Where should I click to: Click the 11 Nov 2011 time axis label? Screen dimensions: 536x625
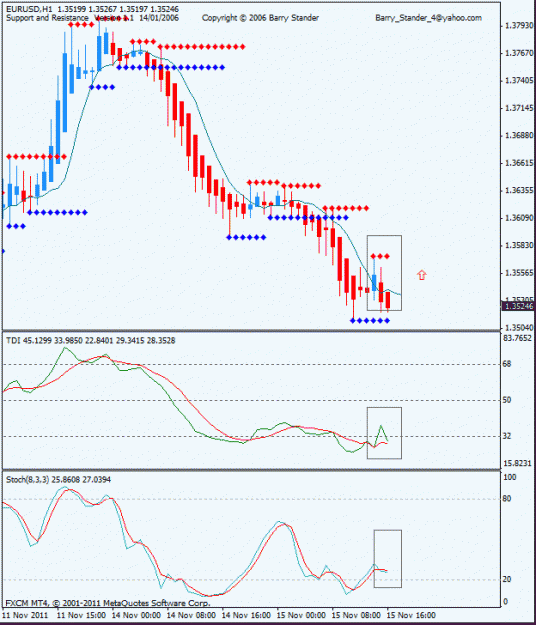(25, 615)
